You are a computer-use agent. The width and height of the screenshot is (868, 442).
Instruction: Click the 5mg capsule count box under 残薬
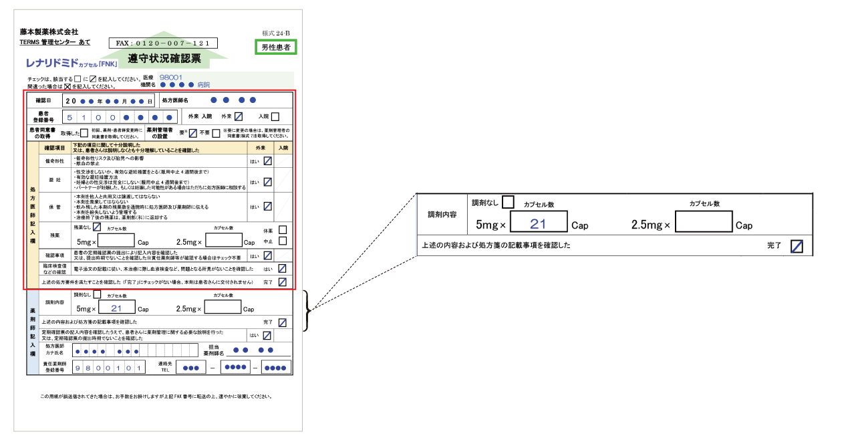[116, 240]
